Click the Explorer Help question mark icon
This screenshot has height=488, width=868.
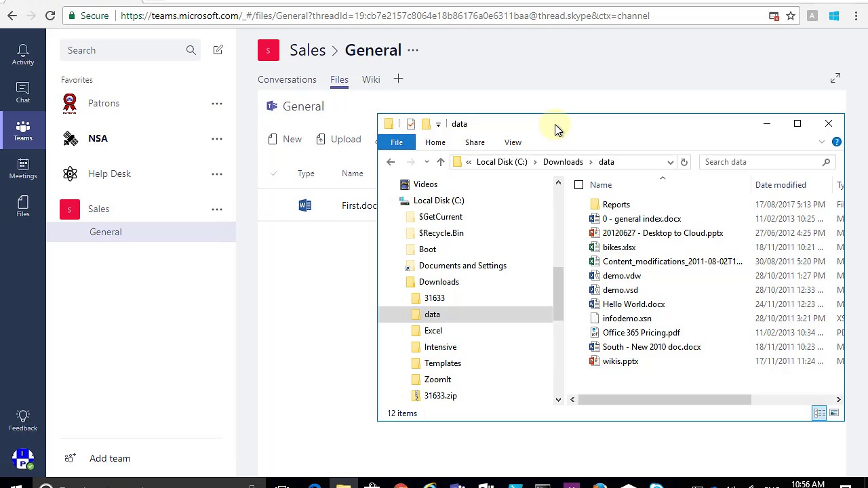pyautogui.click(x=836, y=142)
